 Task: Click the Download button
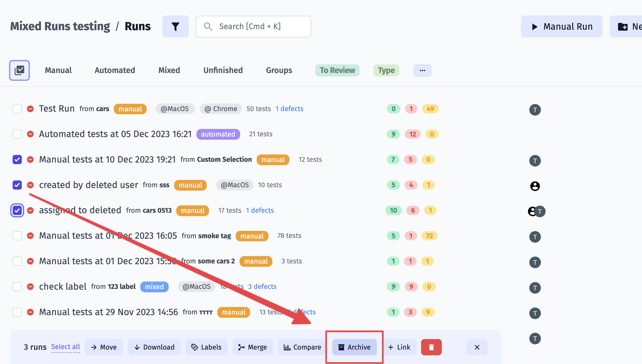pyautogui.click(x=154, y=347)
